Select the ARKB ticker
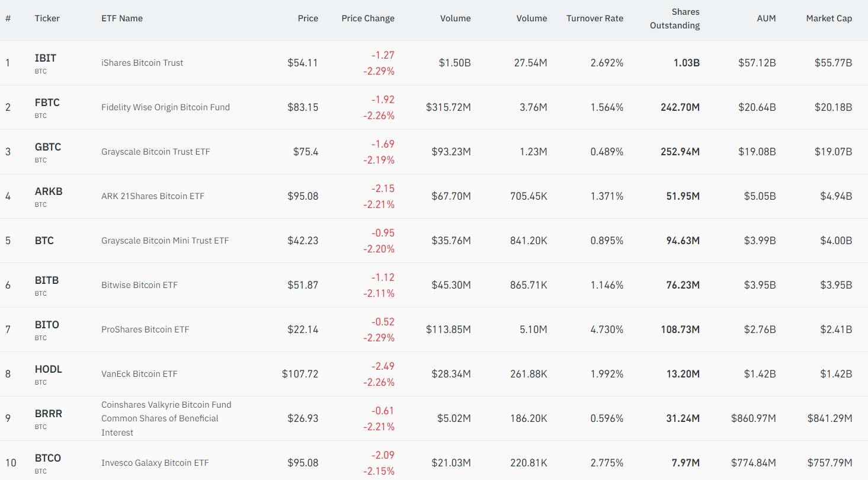Screen dimensions: 868x480 (x=49, y=191)
